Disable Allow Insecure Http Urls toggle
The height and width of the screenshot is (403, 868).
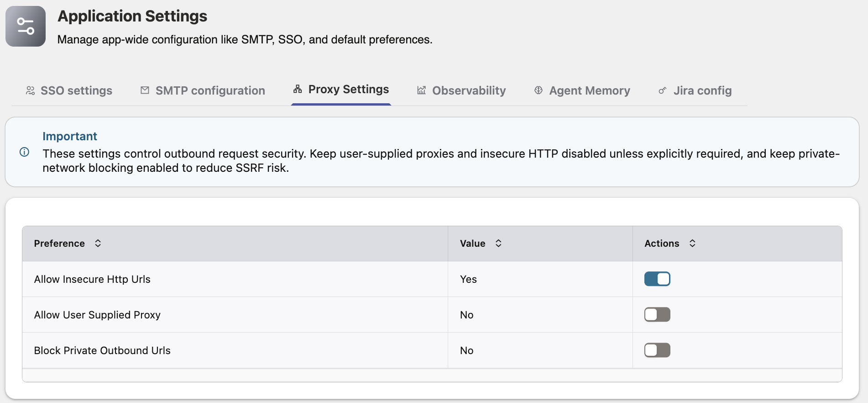(x=657, y=279)
